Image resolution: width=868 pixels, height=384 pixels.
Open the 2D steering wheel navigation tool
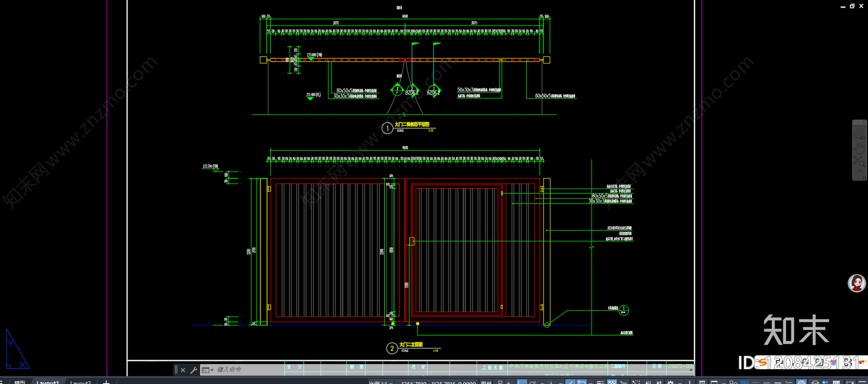[x=859, y=134]
